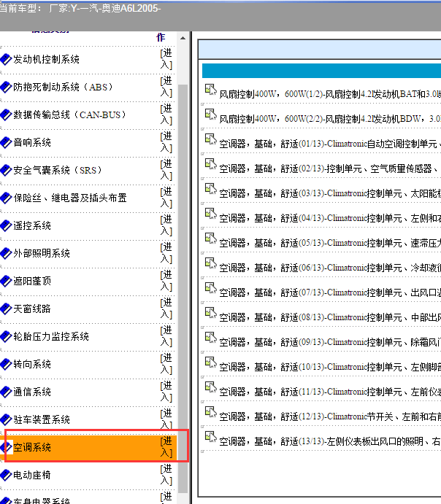Click the diagram icon for 风扇控制400W，600W(1/2)

[x=211, y=90]
